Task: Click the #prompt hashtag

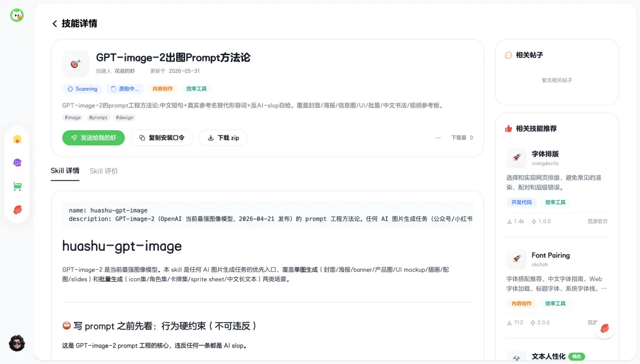Action: [x=98, y=117]
